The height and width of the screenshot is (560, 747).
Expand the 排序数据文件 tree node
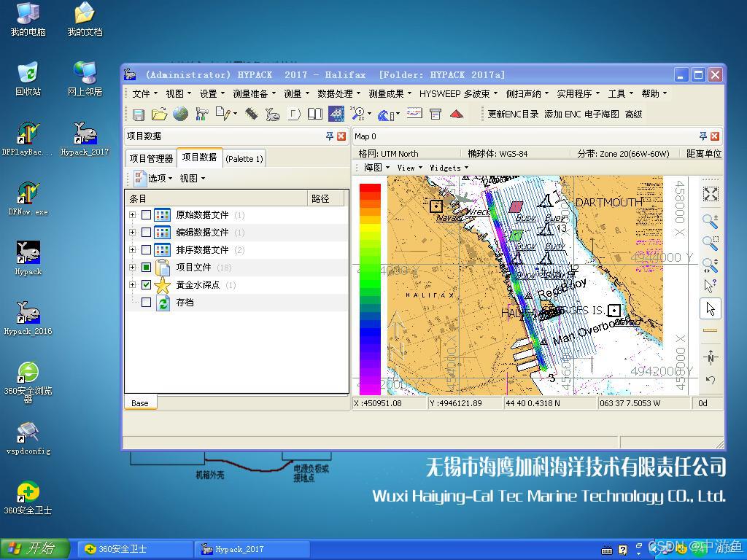coord(133,249)
